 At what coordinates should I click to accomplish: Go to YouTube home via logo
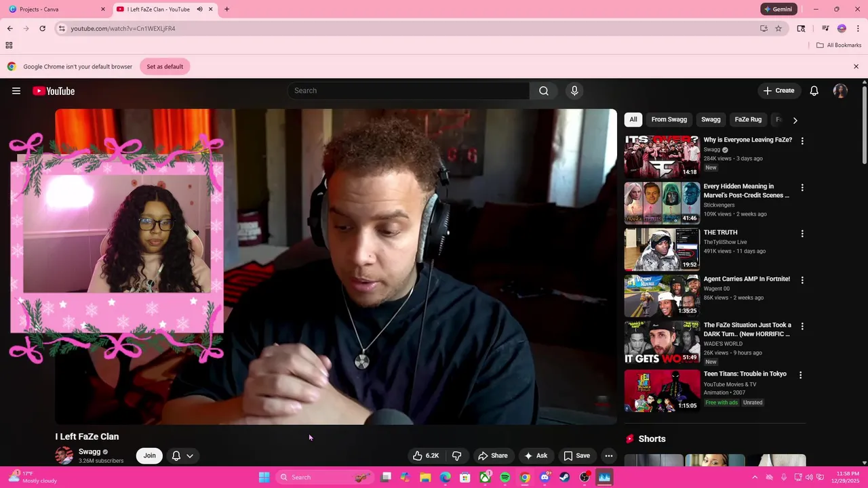[x=54, y=91]
